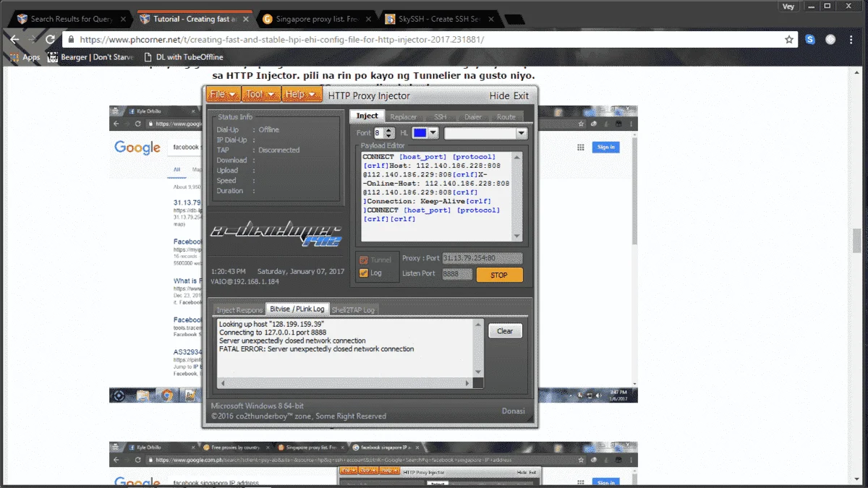
Task: Click the Google logo in the embedded screenshot
Action: click(x=137, y=147)
